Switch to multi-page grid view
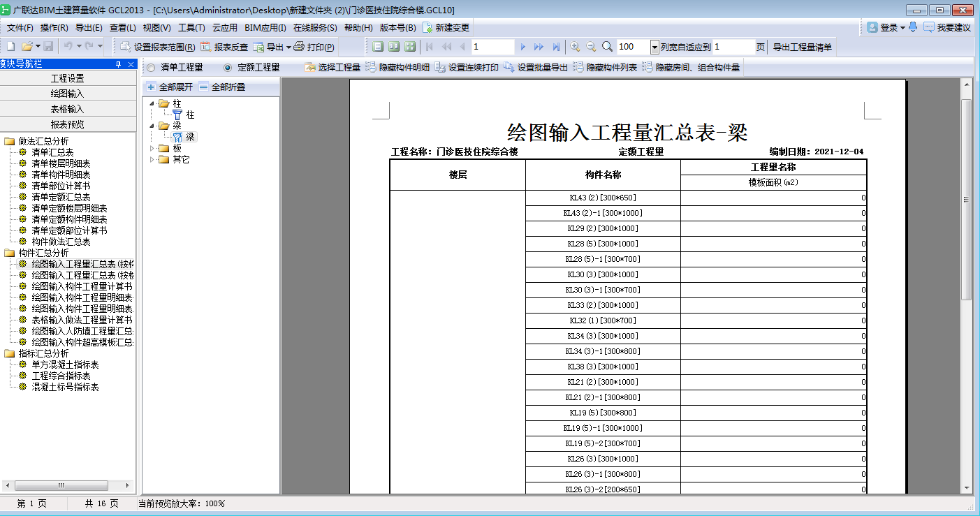Image resolution: width=980 pixels, height=516 pixels. pyautogui.click(x=410, y=46)
